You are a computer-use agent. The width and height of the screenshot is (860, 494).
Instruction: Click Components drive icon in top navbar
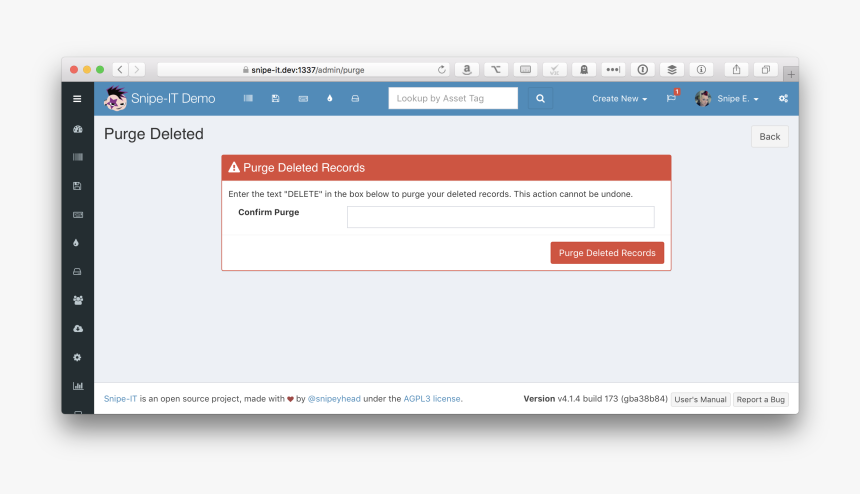(355, 98)
